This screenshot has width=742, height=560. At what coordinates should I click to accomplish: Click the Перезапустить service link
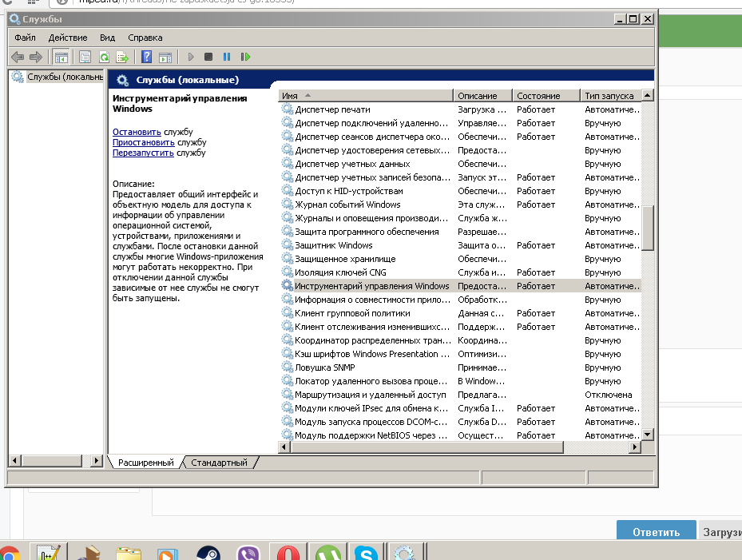click(143, 153)
